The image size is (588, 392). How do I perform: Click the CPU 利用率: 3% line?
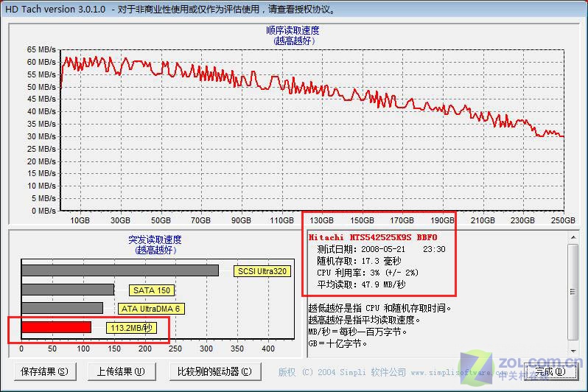(x=368, y=273)
